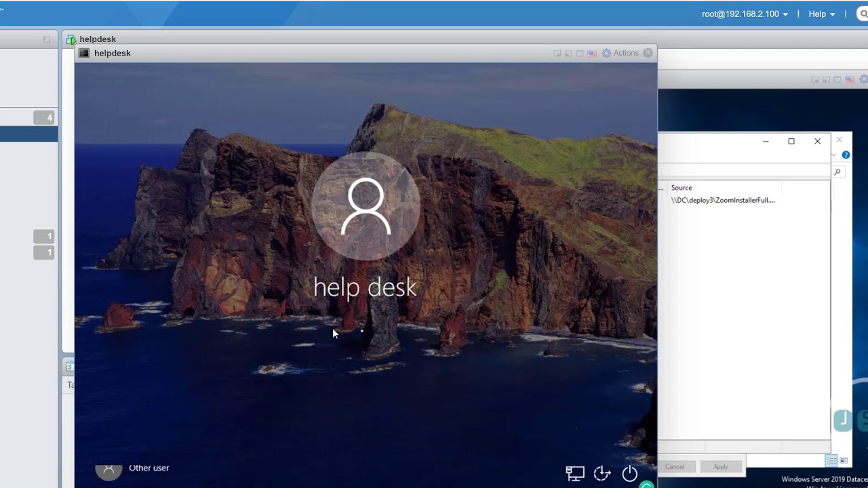Viewport: 868px width, 488px height.
Task: Click the search magnifier in top bar
Action: click(863, 14)
